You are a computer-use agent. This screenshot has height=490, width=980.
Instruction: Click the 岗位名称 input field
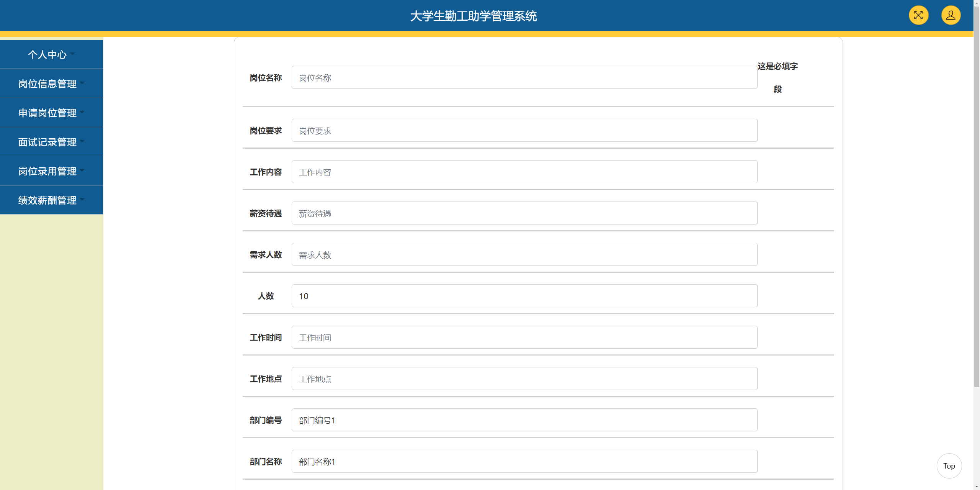click(524, 77)
